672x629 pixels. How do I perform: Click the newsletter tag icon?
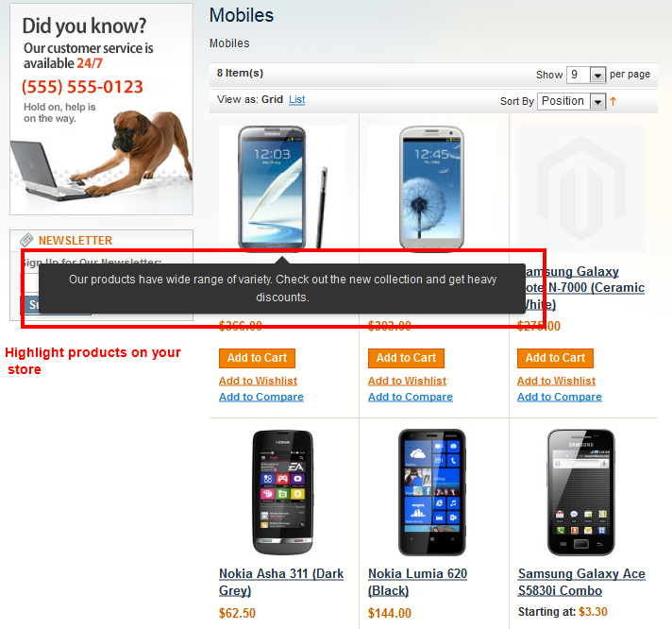pos(26,240)
